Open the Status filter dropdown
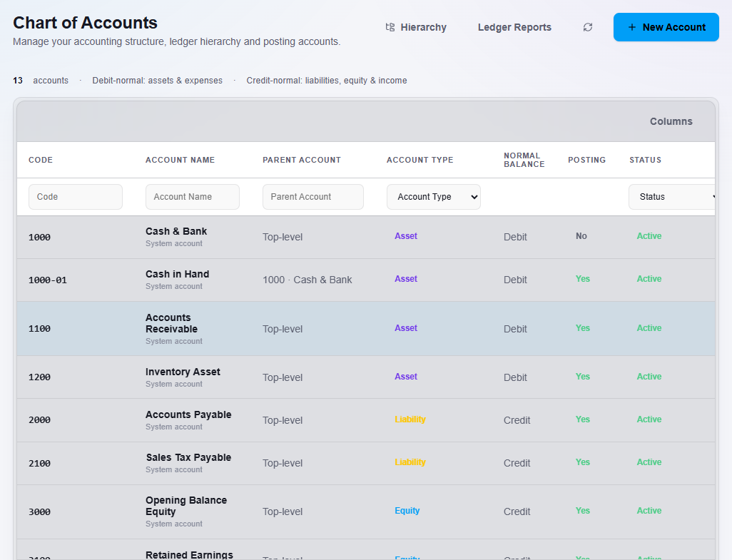732x560 pixels. 672,197
